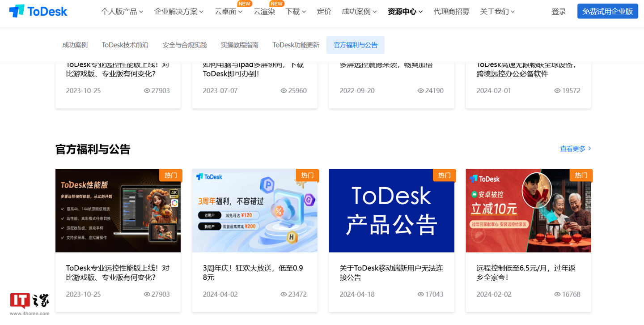Viewport: 644px width, 325px height.
Task: Click the date 2024-04-02
Action: pyautogui.click(x=220, y=294)
